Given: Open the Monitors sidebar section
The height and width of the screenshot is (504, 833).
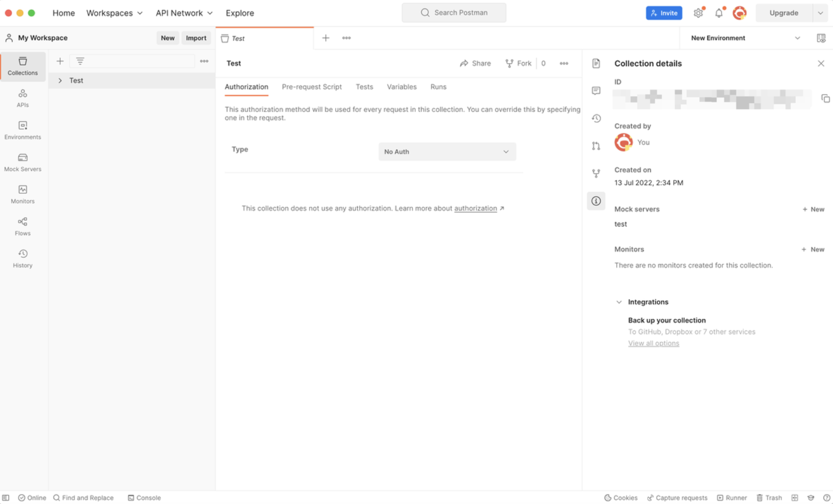Looking at the screenshot, I should coord(23,194).
